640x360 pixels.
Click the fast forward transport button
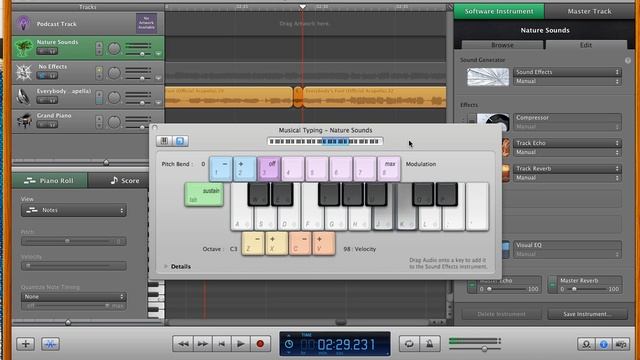(x=202, y=344)
